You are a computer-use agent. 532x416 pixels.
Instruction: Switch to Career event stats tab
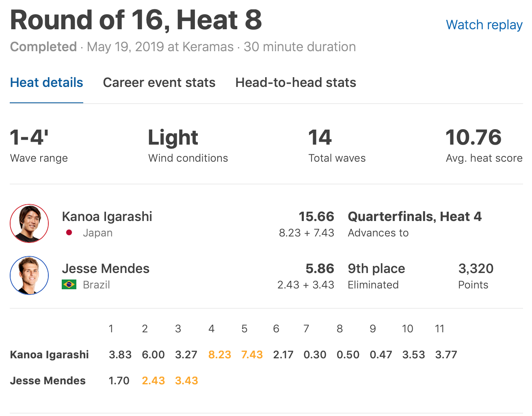click(159, 82)
